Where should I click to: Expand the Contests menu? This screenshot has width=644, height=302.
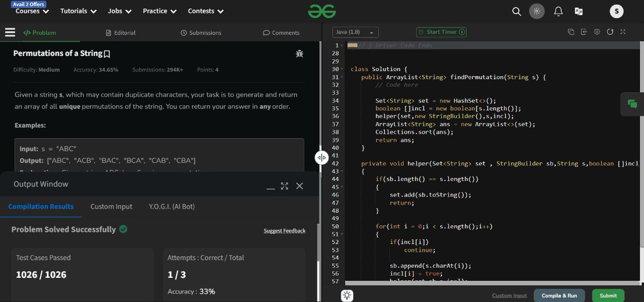coord(206,11)
